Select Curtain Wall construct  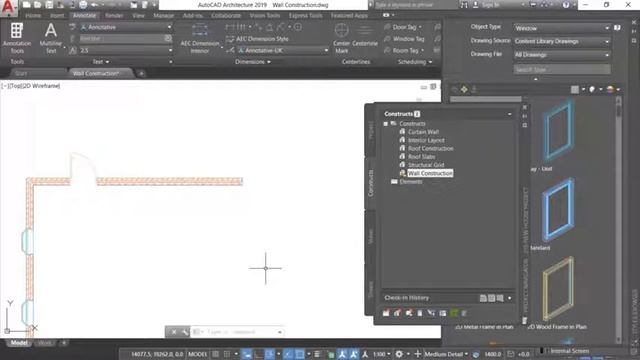tap(423, 132)
